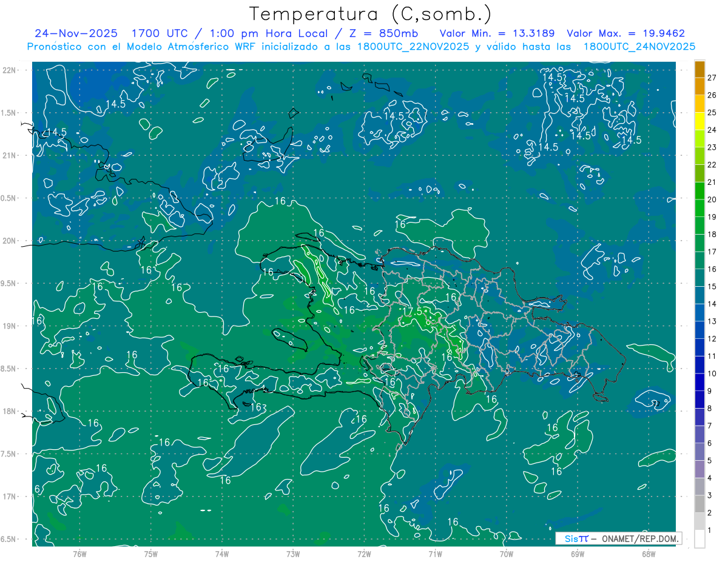Click the value 27 on the color scale
728x562 pixels.
[x=712, y=78]
